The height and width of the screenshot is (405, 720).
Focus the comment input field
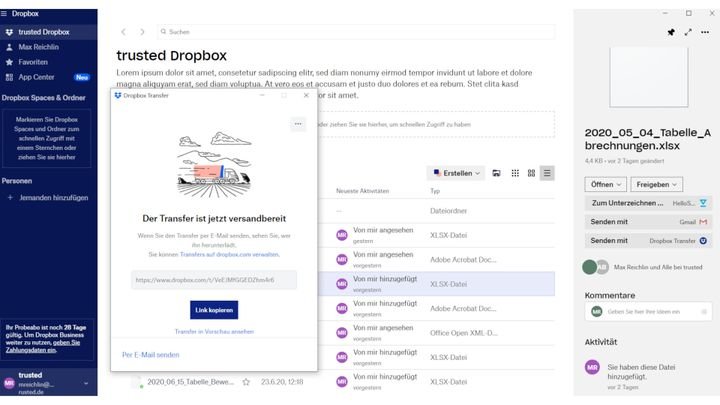click(648, 311)
